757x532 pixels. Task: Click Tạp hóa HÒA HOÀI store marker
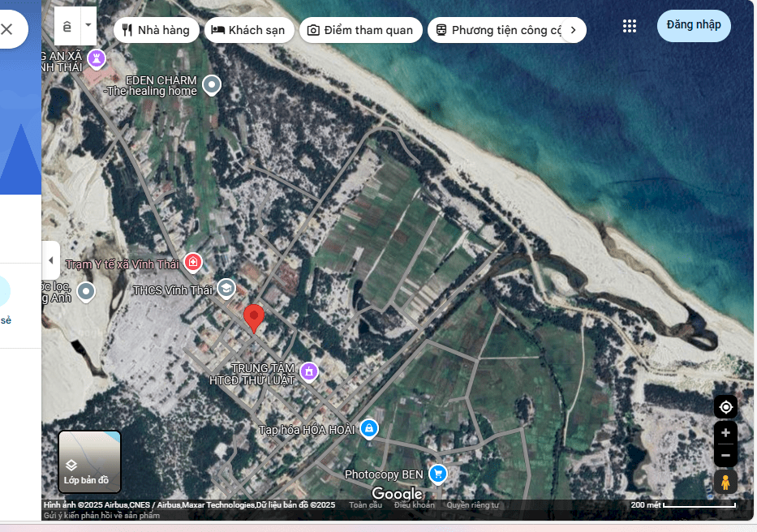click(368, 427)
